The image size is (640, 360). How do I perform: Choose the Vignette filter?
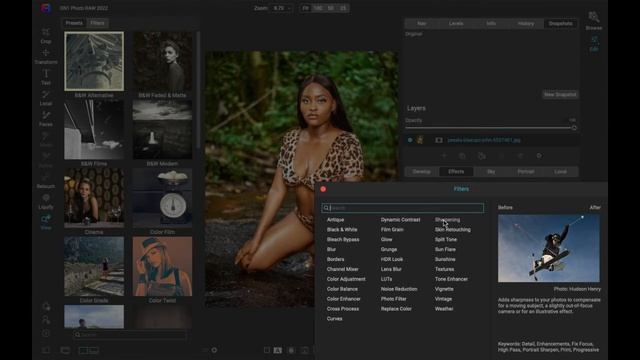[x=444, y=289]
